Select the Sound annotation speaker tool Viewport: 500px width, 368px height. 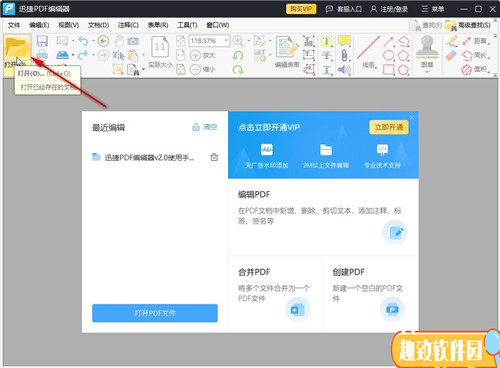coord(344,69)
